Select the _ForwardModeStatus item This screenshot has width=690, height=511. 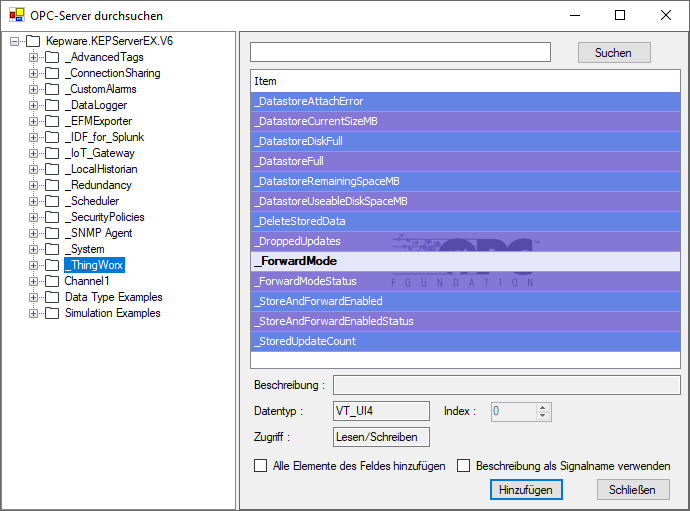tap(465, 281)
